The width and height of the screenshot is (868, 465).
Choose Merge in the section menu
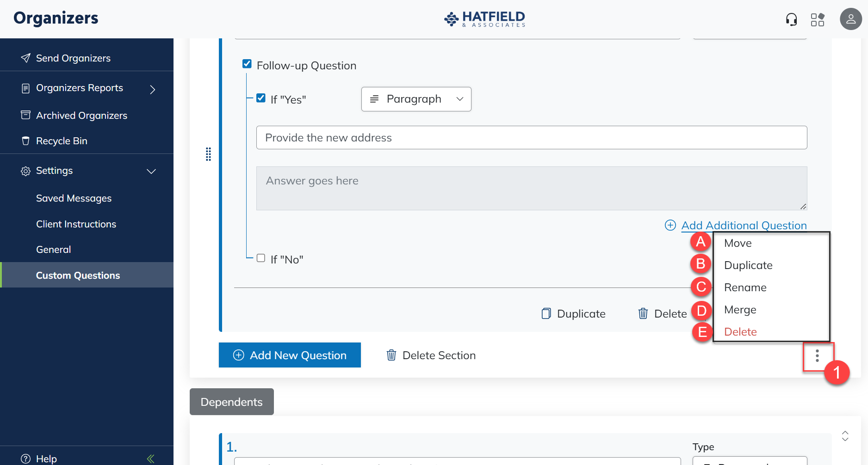pos(740,310)
